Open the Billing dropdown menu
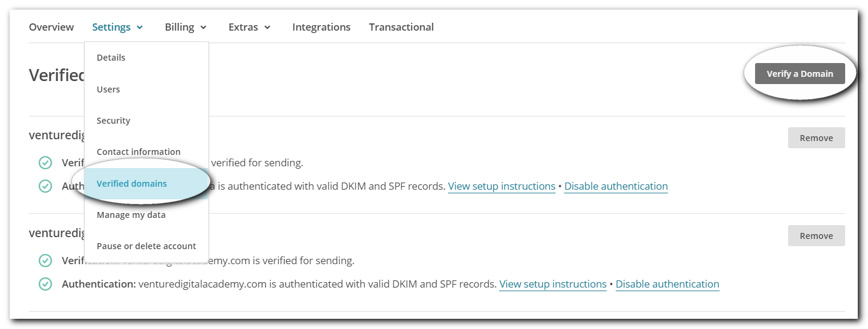 tap(186, 27)
